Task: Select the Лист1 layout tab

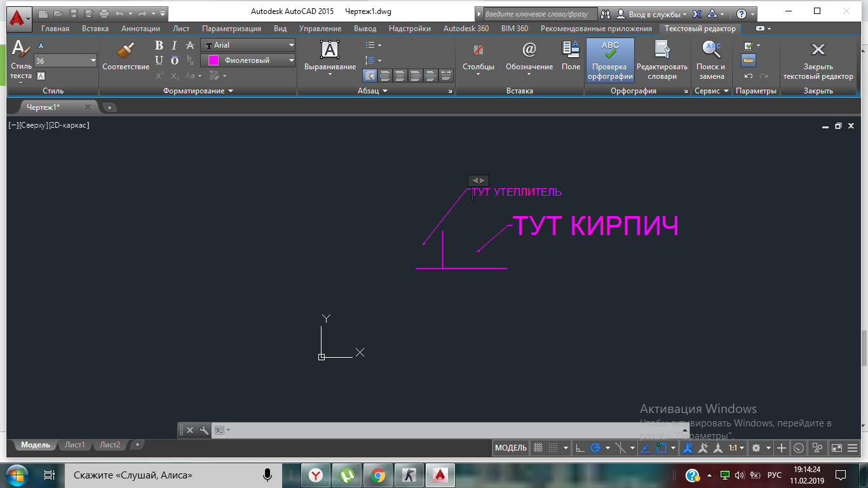Action: 75,445
